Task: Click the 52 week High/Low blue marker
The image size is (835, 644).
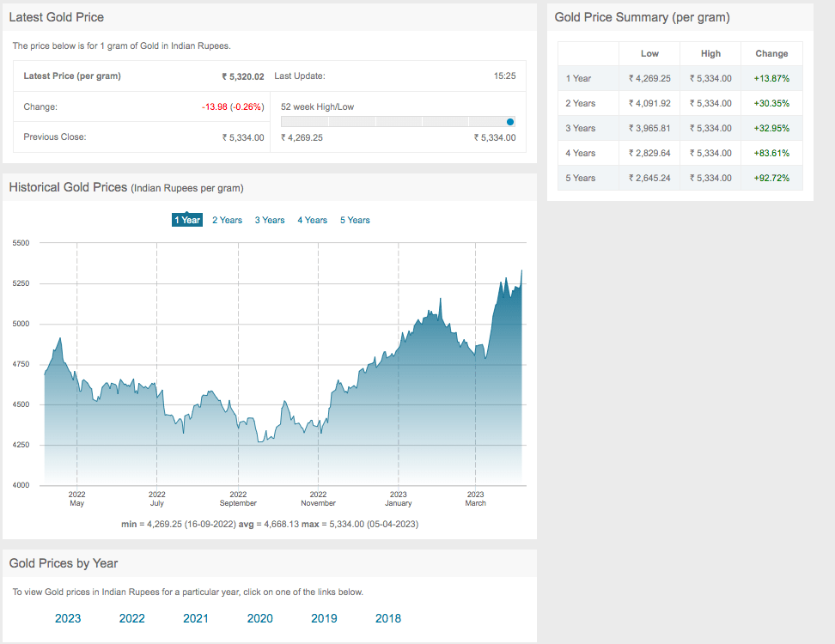Action: 510,122
